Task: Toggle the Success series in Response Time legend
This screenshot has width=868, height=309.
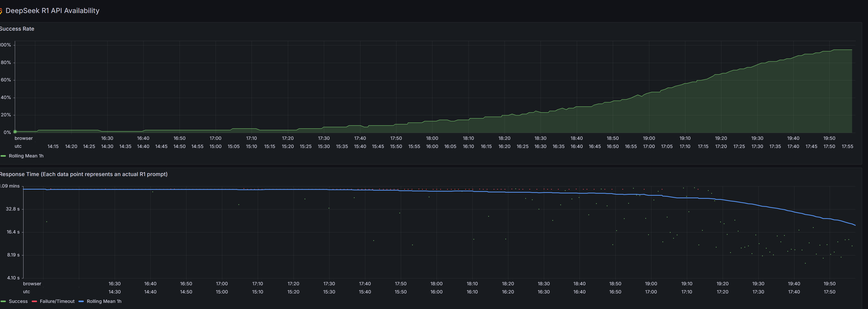Action: 18,301
